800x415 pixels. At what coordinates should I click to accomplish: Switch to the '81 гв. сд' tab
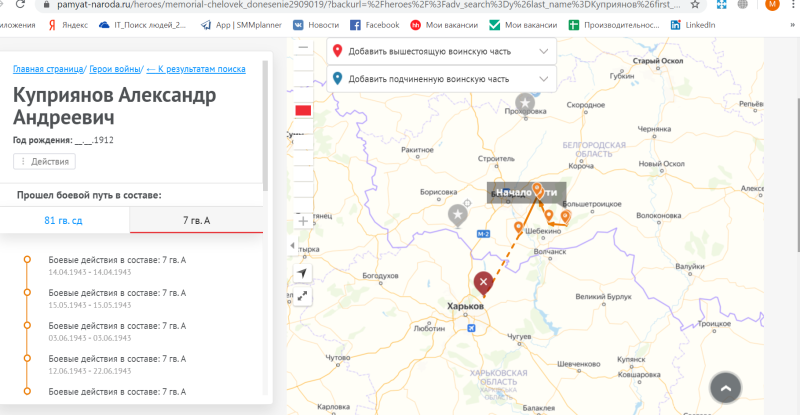[64, 219]
